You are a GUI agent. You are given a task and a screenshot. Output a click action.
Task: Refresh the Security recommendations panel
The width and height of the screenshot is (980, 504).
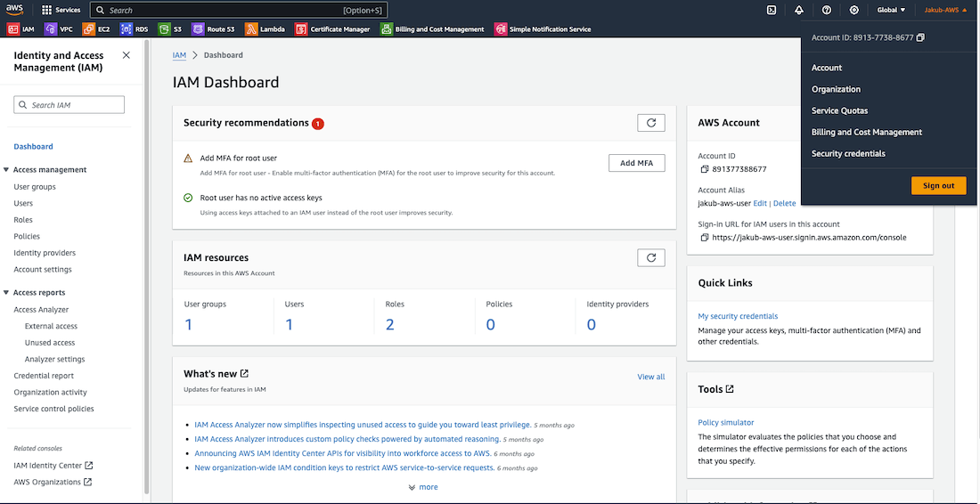point(650,122)
